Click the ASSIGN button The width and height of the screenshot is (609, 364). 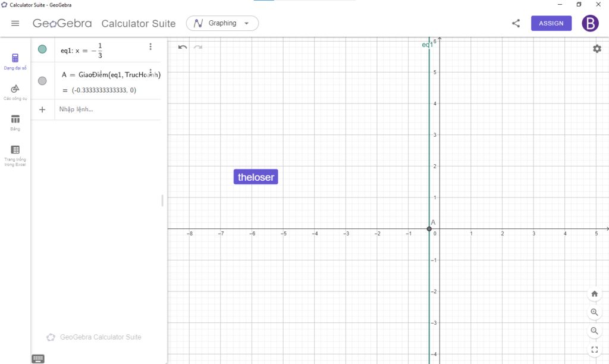[551, 23]
